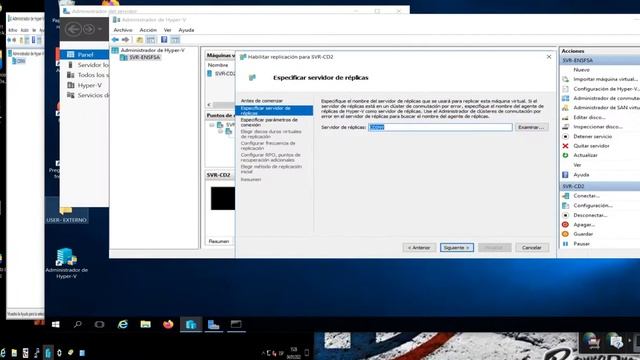Select 'Especificar parámetros de conexión' wizard step
This screenshot has width=640, height=360.
point(269,122)
